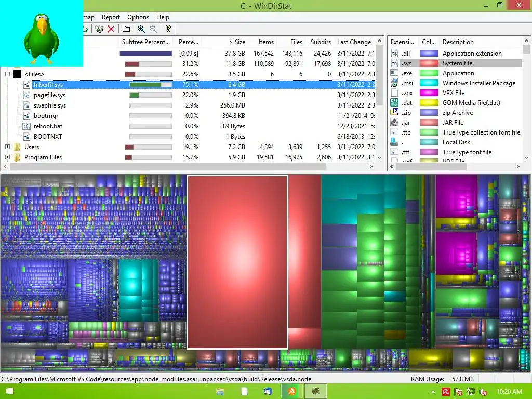Click the 'Windows Installer Package' description
This screenshot has width=532, height=399.
click(478, 83)
